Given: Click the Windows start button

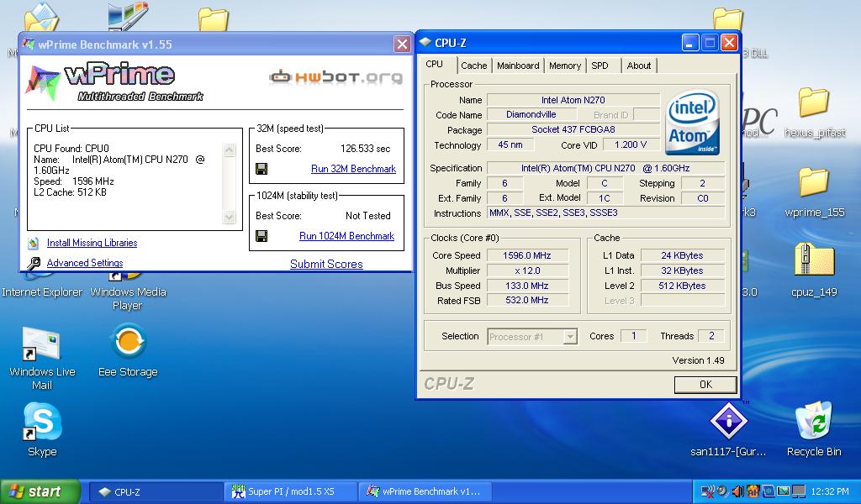Looking at the screenshot, I should coord(40,492).
